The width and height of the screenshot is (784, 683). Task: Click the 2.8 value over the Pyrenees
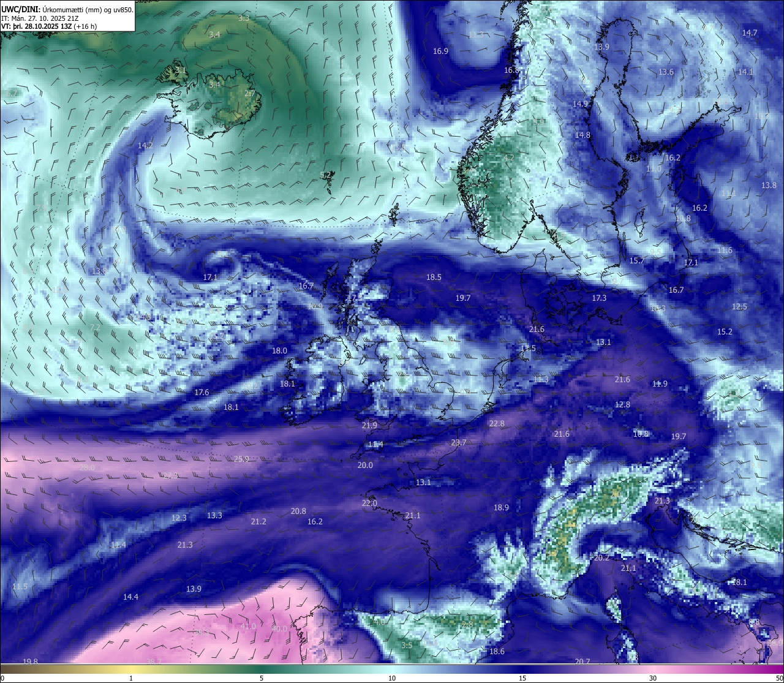coord(467,625)
